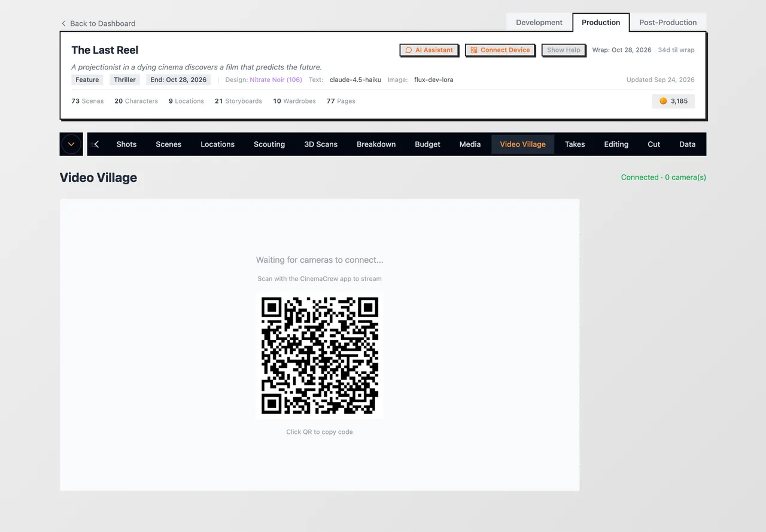Open the Breakdown tab
This screenshot has height=532, width=766.
tap(376, 144)
